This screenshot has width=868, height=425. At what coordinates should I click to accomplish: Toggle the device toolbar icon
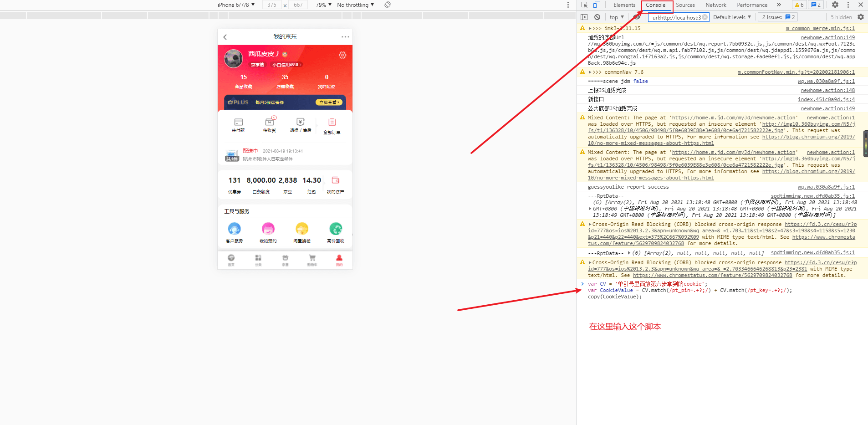(x=597, y=5)
